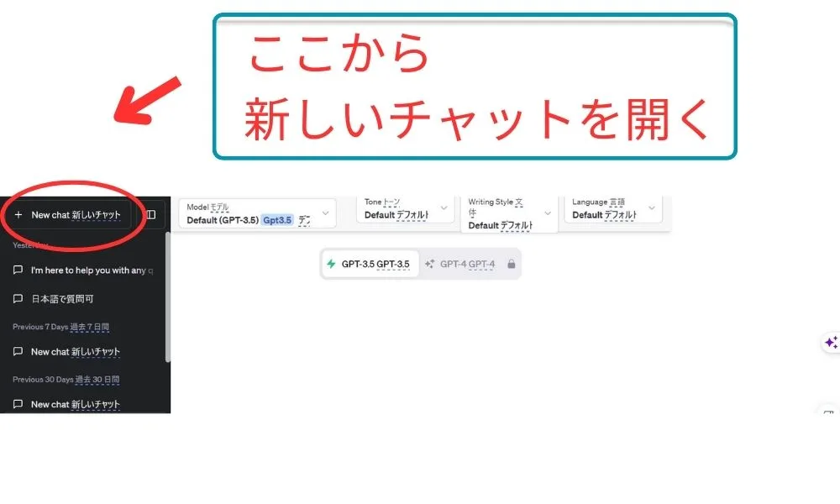
Task: Click the 'Previous 7 Days 過去 7 日間' heading
Action: coord(60,327)
